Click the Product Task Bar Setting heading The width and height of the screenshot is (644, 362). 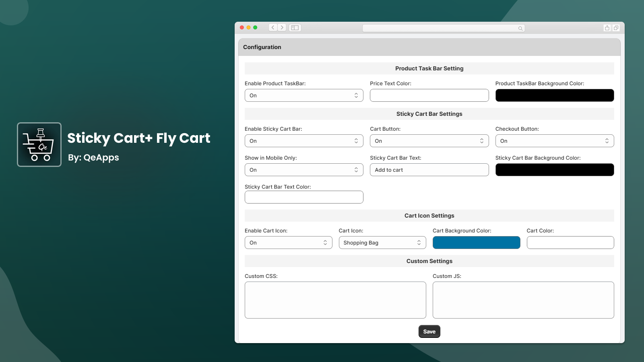429,68
